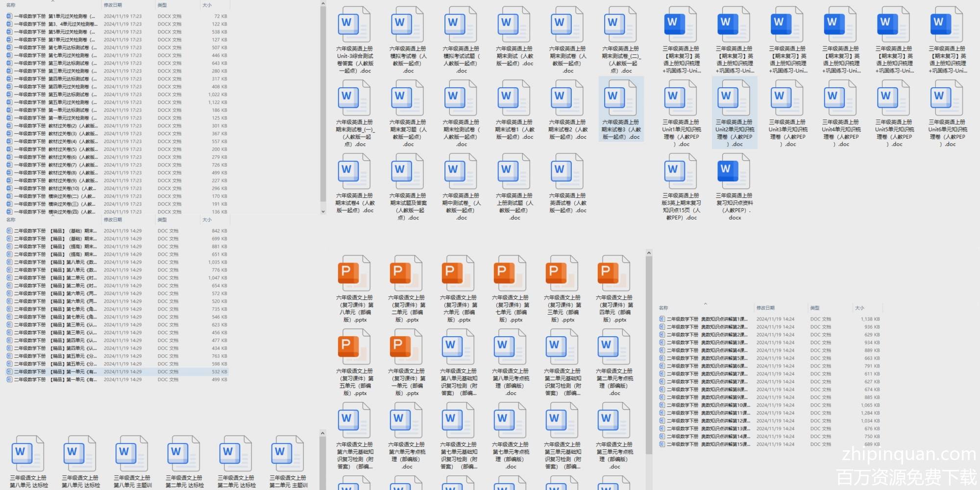
Task: Select 二年级数学下册 奥数知识点讲解第15课 row
Action: point(707,444)
